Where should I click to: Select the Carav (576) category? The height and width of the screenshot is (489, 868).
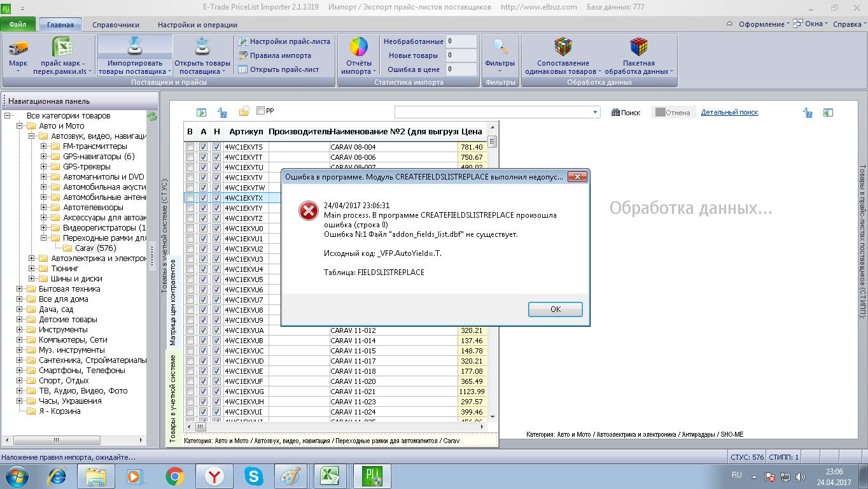95,248
